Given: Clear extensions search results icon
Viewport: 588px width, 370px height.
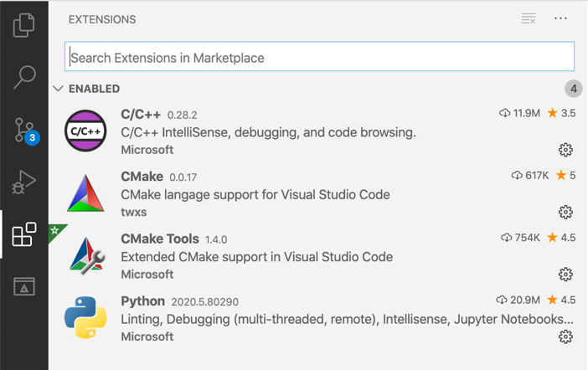Looking at the screenshot, I should (529, 18).
